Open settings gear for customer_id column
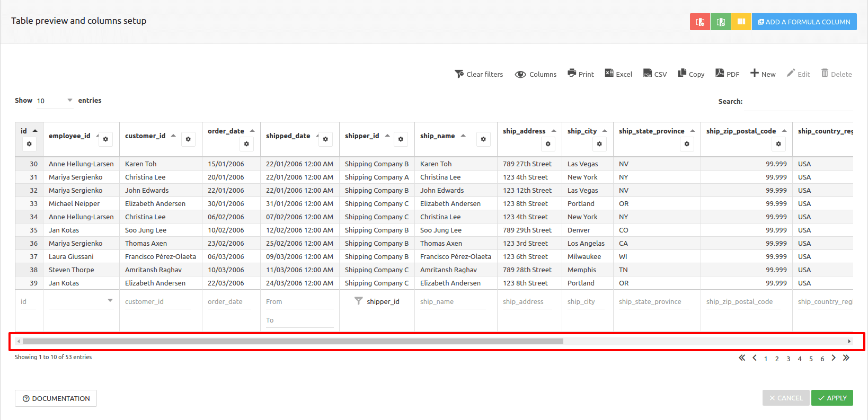 [188, 139]
